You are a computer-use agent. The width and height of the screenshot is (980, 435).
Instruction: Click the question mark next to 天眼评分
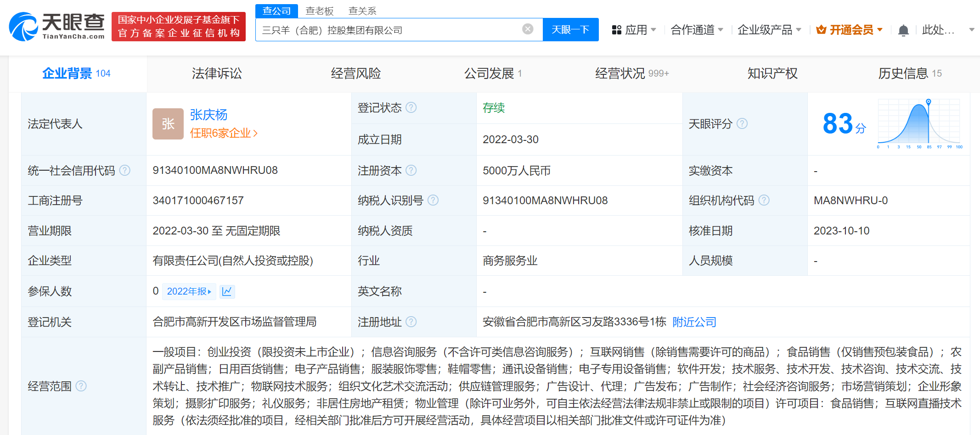(x=742, y=123)
